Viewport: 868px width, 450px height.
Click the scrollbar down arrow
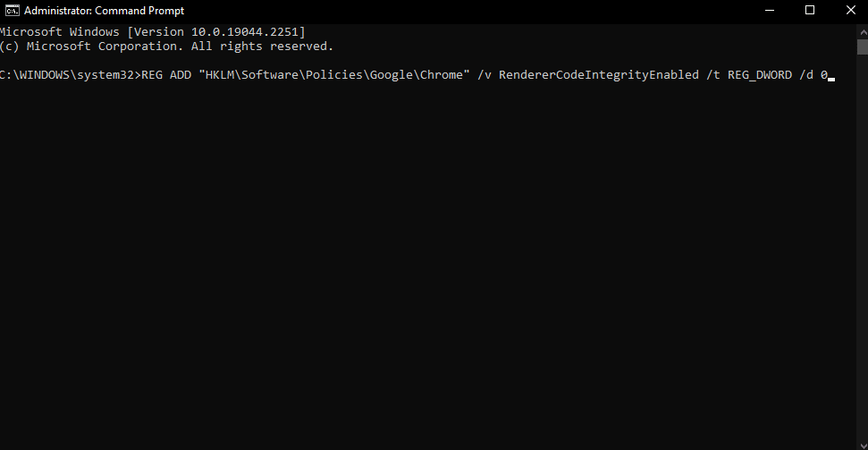pos(862,444)
